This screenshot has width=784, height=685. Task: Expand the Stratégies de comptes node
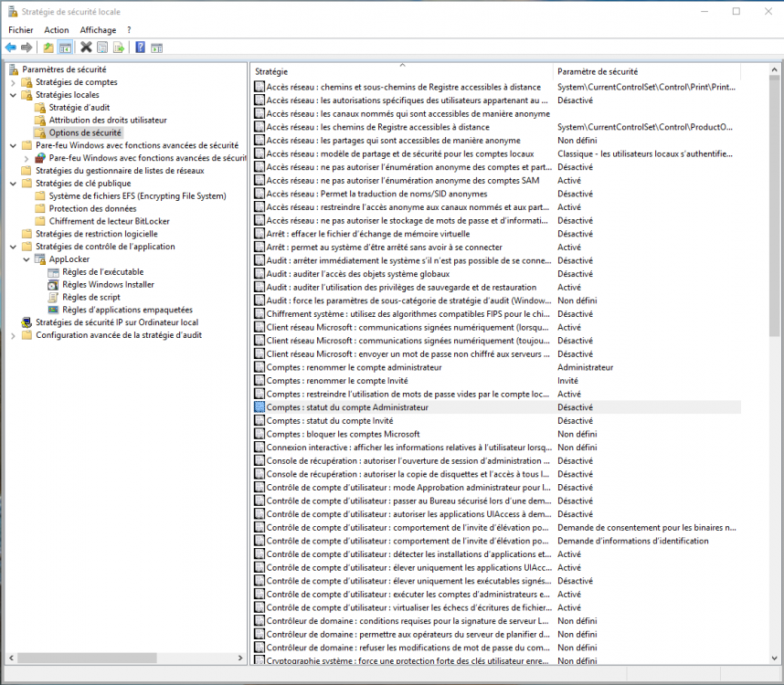tap(13, 82)
